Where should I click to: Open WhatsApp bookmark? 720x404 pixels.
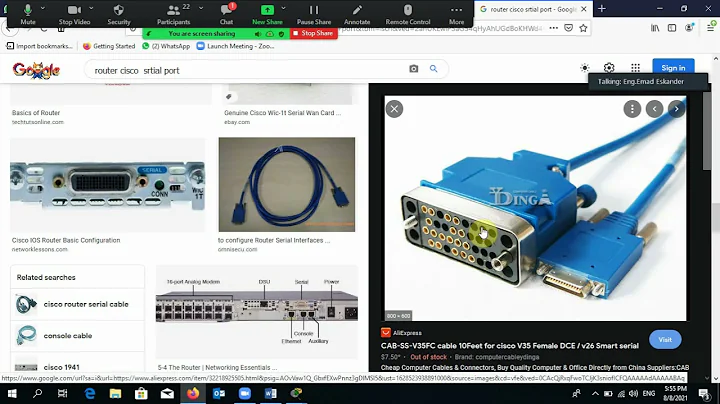166,46
